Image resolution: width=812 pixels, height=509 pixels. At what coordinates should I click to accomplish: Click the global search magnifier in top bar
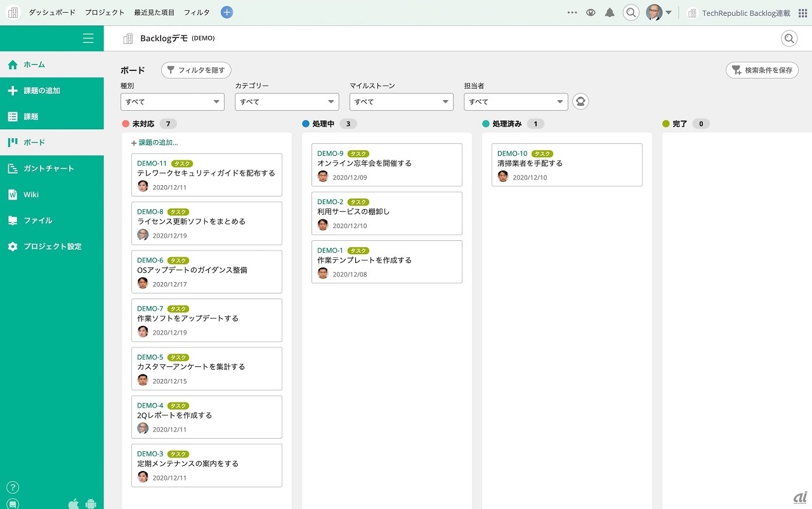pos(631,12)
